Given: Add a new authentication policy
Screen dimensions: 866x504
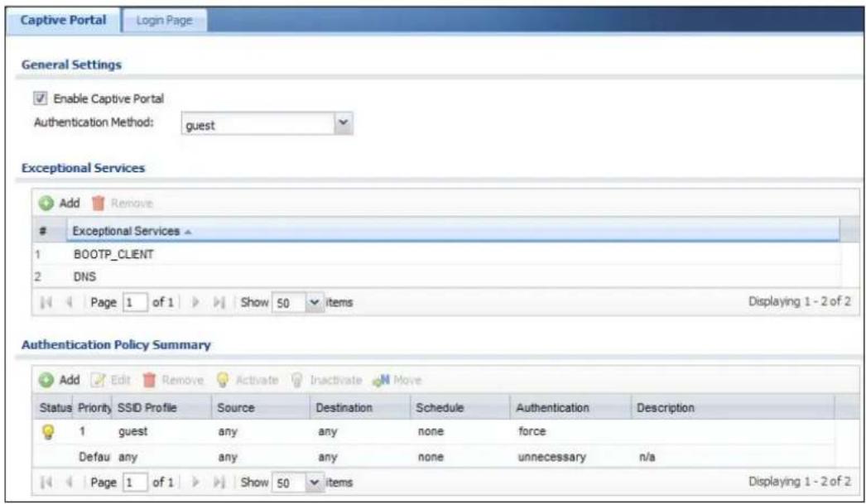Looking at the screenshot, I should pyautogui.click(x=60, y=380).
